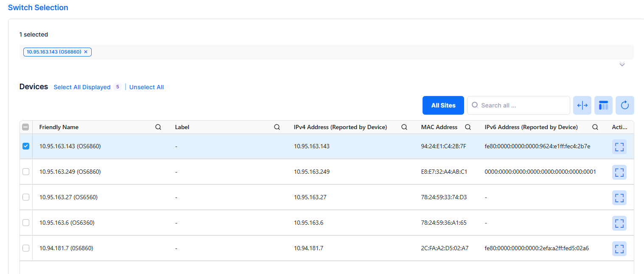Click the Switch Selection heading
The width and height of the screenshot is (644, 274).
pyautogui.click(x=38, y=8)
